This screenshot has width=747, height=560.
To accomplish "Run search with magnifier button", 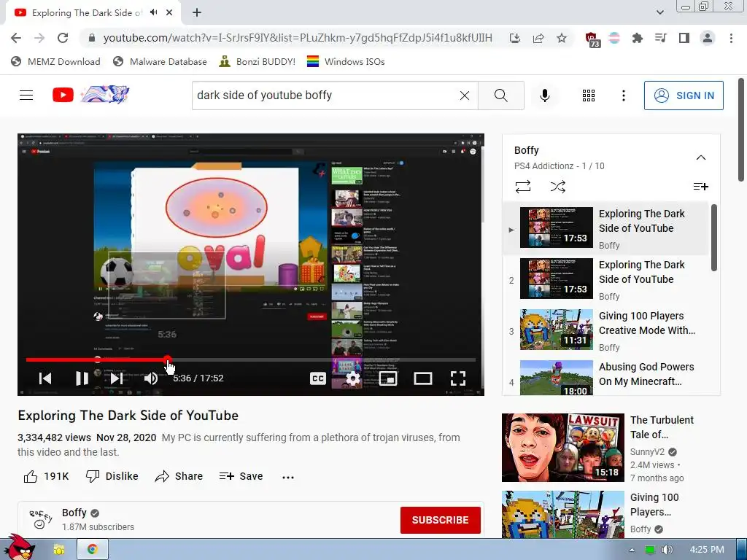I will click(x=500, y=96).
